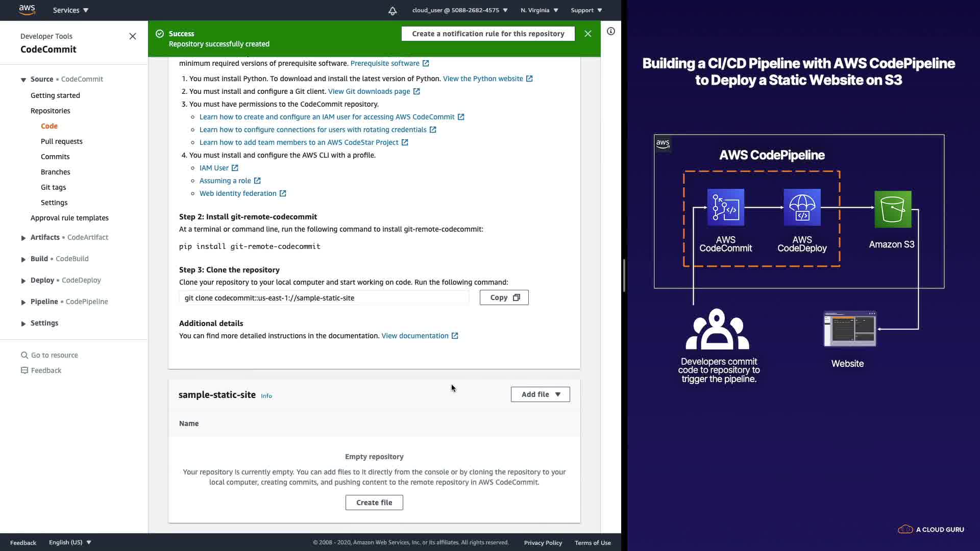Collapse the Source CodeCommit section

[23, 80]
